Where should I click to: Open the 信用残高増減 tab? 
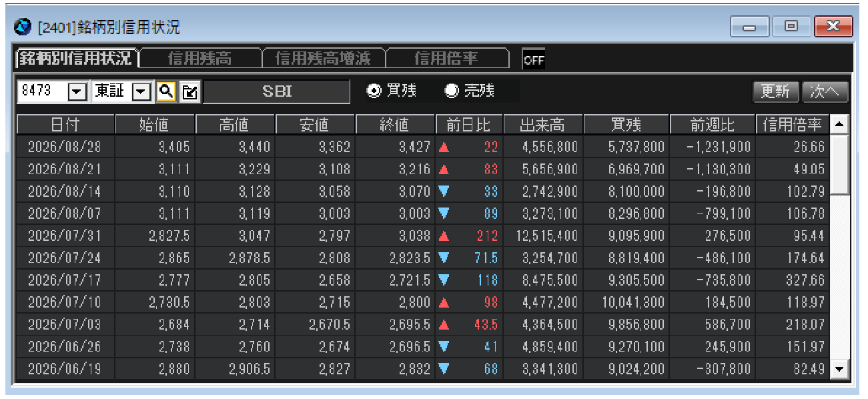click(x=323, y=59)
